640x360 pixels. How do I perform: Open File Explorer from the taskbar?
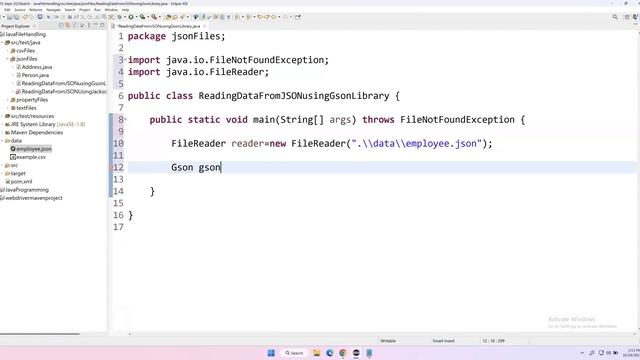click(317, 353)
